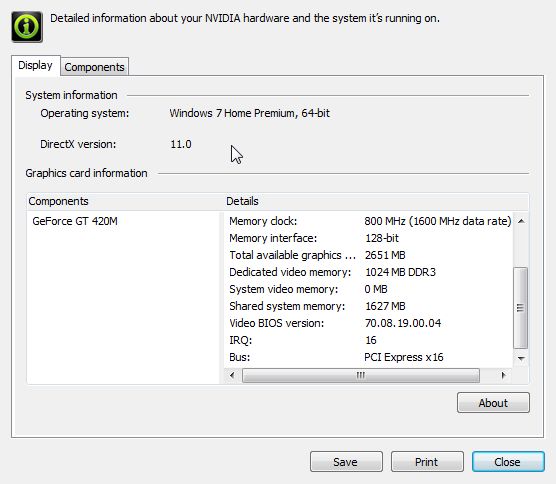Click the vertical scrollbar thumb in Details

click(x=521, y=308)
